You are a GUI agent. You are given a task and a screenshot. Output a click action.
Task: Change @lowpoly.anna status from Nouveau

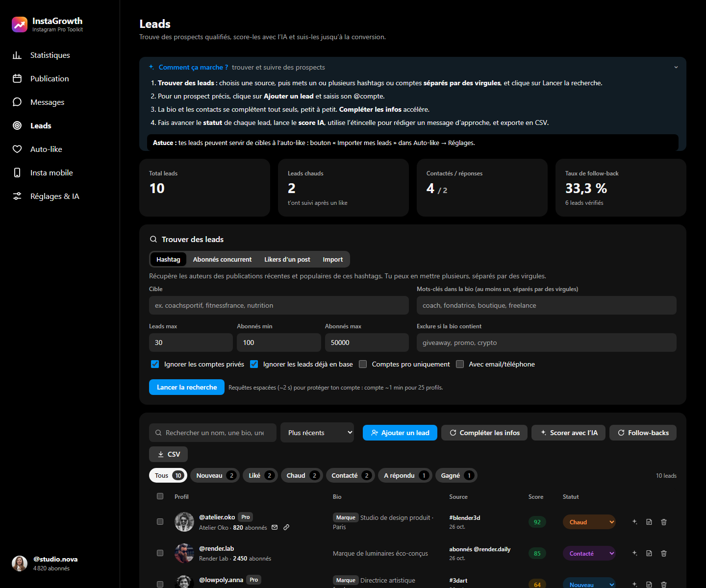(x=589, y=584)
